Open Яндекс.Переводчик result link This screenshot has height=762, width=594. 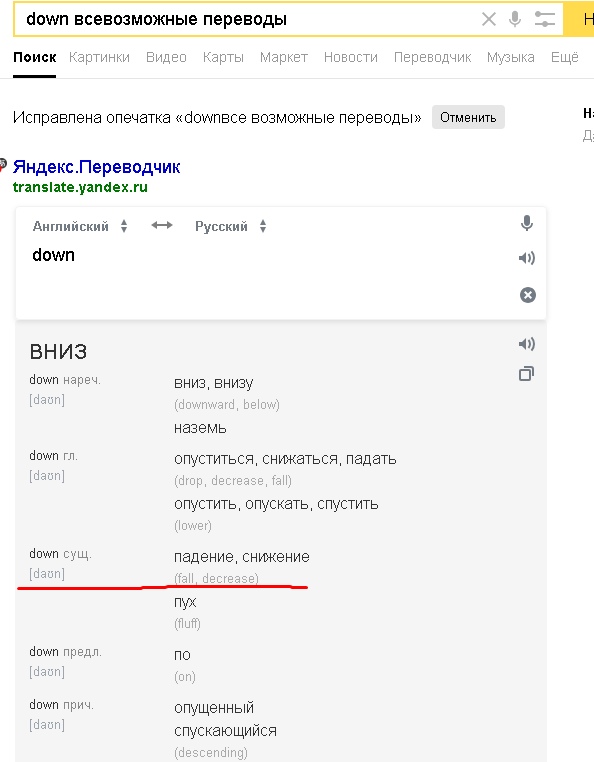[x=96, y=167]
